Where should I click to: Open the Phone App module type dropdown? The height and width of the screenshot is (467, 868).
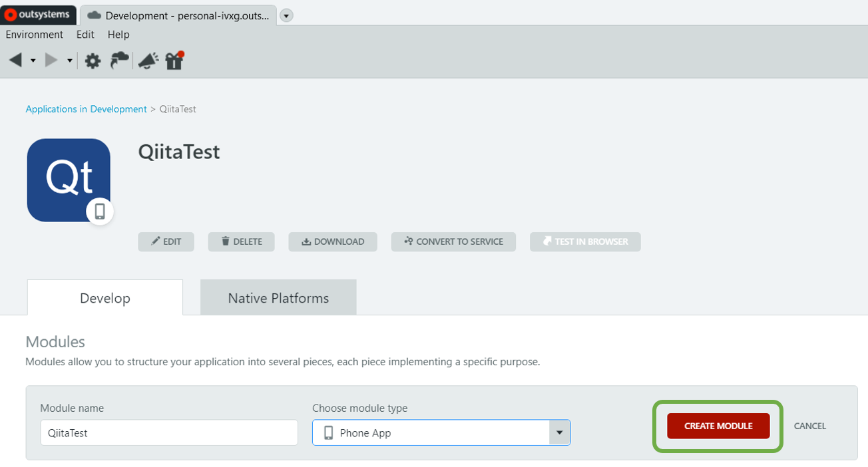pos(559,433)
